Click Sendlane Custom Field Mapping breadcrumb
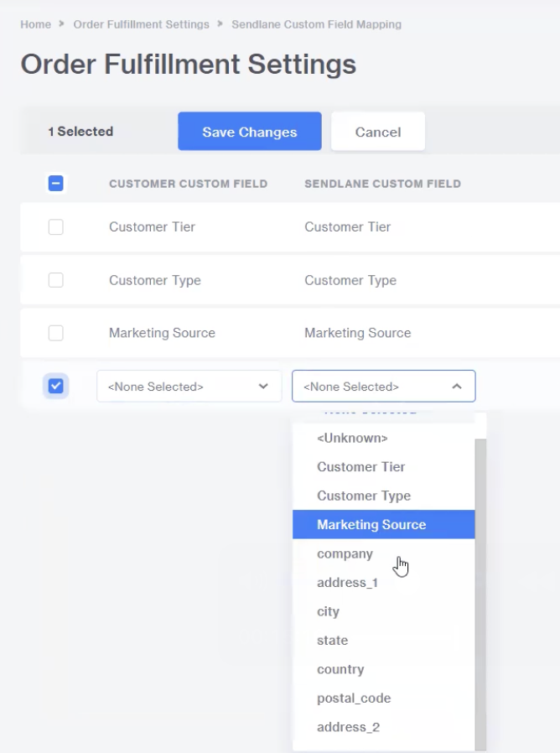 click(317, 24)
